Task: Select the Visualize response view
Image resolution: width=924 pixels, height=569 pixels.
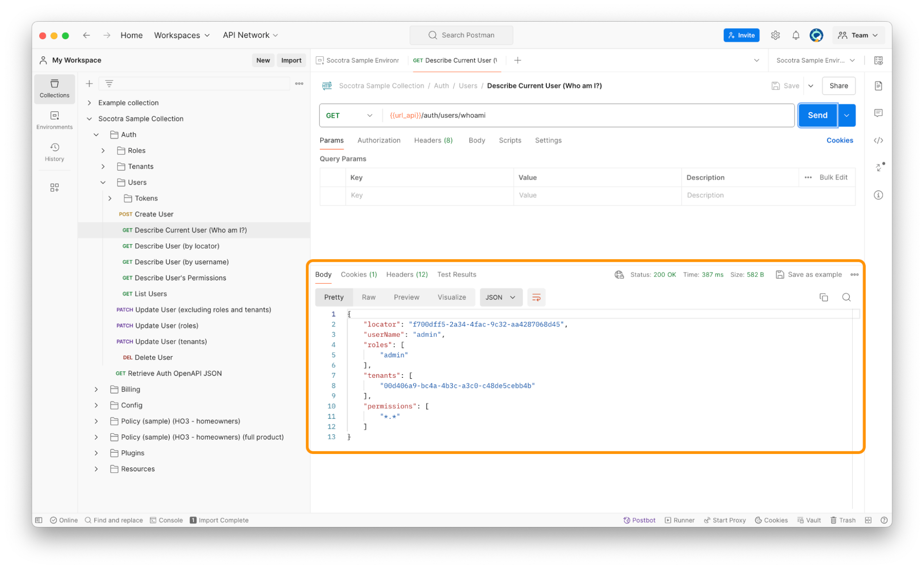Action: 451,297
